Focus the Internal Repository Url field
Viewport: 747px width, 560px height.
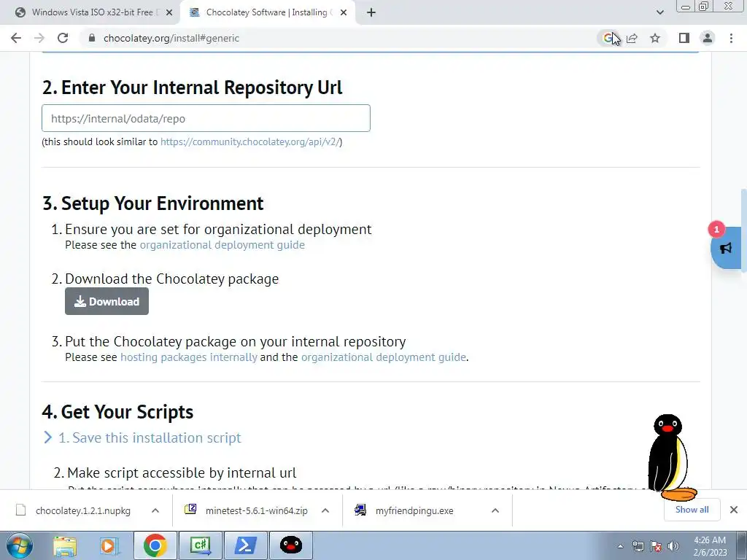(x=206, y=118)
